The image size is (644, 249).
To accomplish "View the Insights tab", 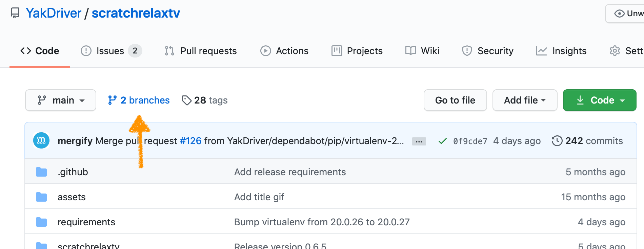I will (561, 51).
